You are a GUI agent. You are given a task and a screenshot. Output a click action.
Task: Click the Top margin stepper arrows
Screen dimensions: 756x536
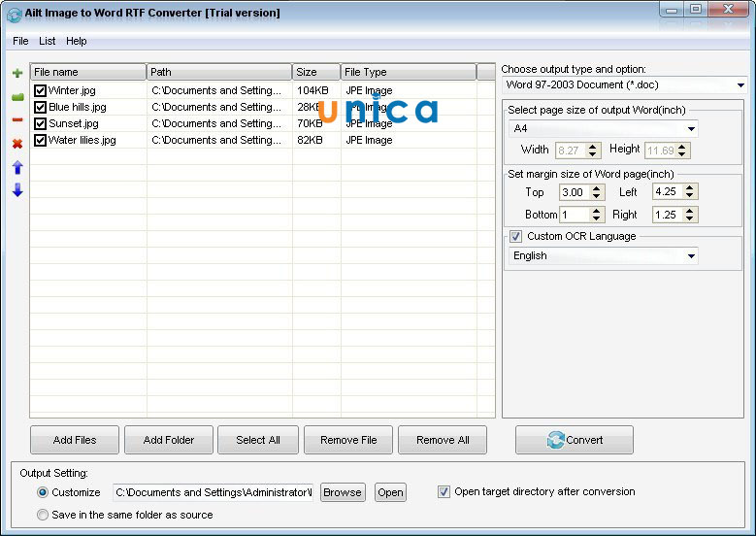(x=597, y=192)
